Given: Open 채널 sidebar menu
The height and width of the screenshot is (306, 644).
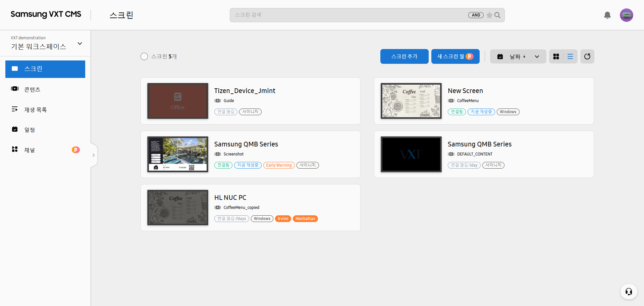Looking at the screenshot, I should 45,150.
